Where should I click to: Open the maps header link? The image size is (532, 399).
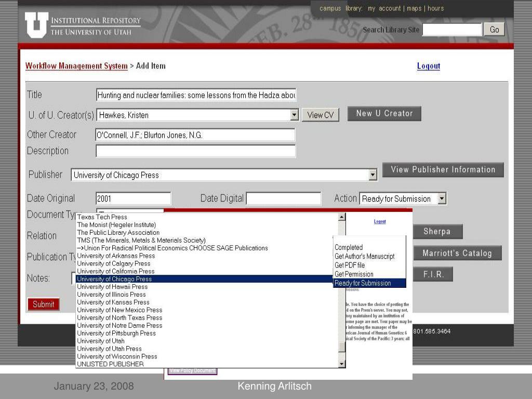(x=414, y=8)
